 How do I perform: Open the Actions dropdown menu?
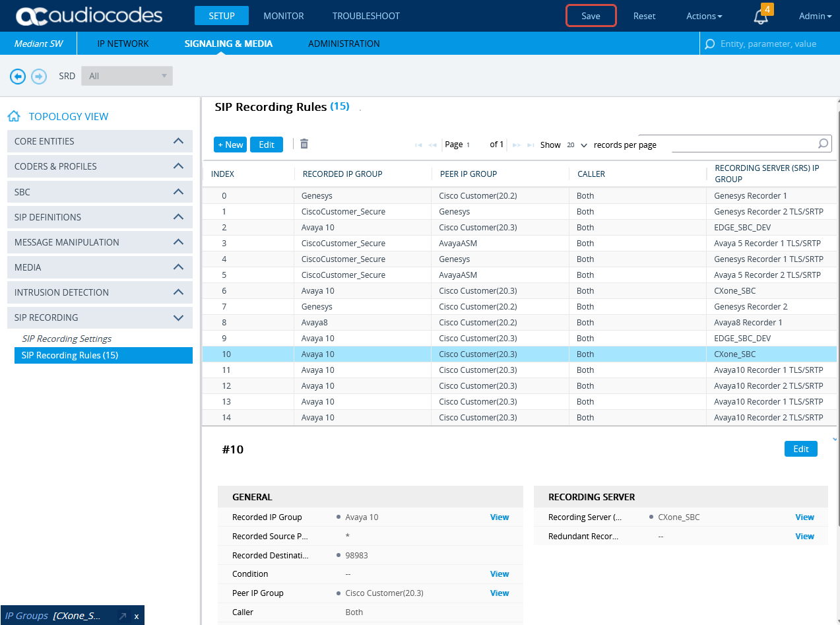coord(704,16)
